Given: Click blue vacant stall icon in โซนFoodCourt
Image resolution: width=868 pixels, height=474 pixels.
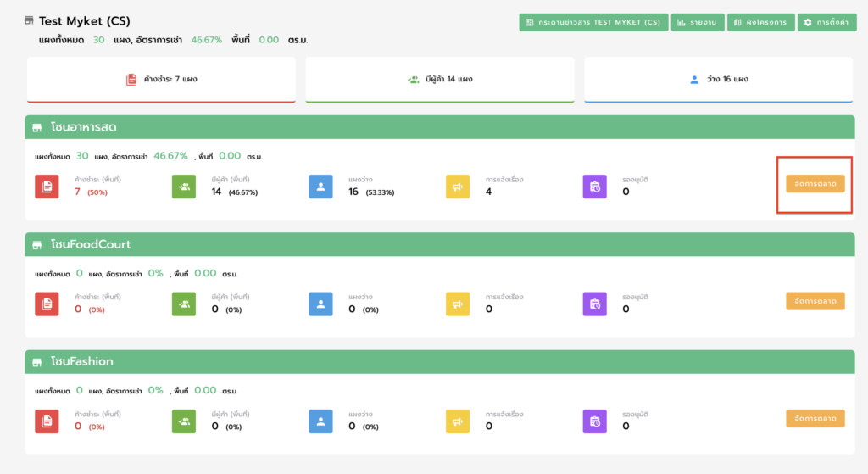Looking at the screenshot, I should [x=321, y=304].
